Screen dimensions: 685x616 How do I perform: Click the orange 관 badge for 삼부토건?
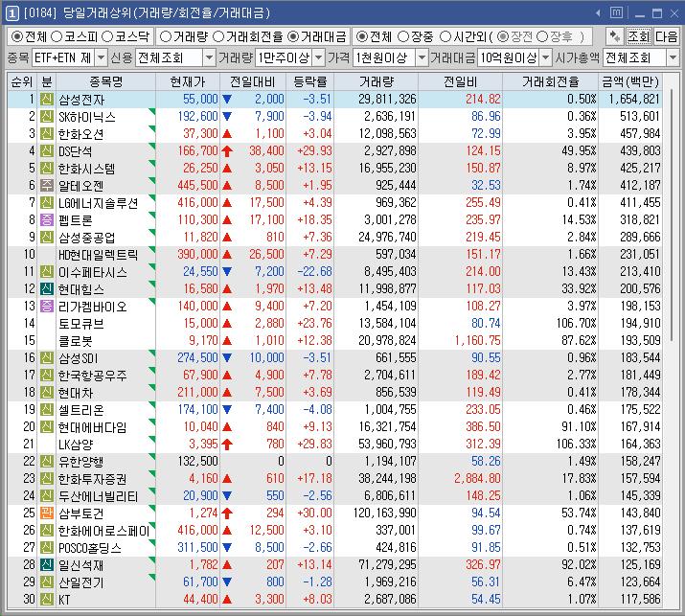pos(47,513)
